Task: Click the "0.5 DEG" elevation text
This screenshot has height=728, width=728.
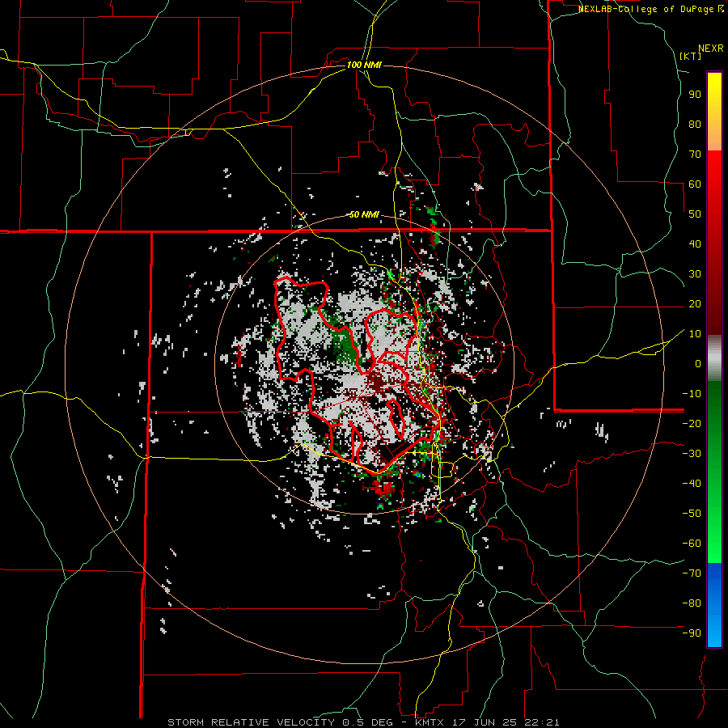Action: [x=367, y=722]
